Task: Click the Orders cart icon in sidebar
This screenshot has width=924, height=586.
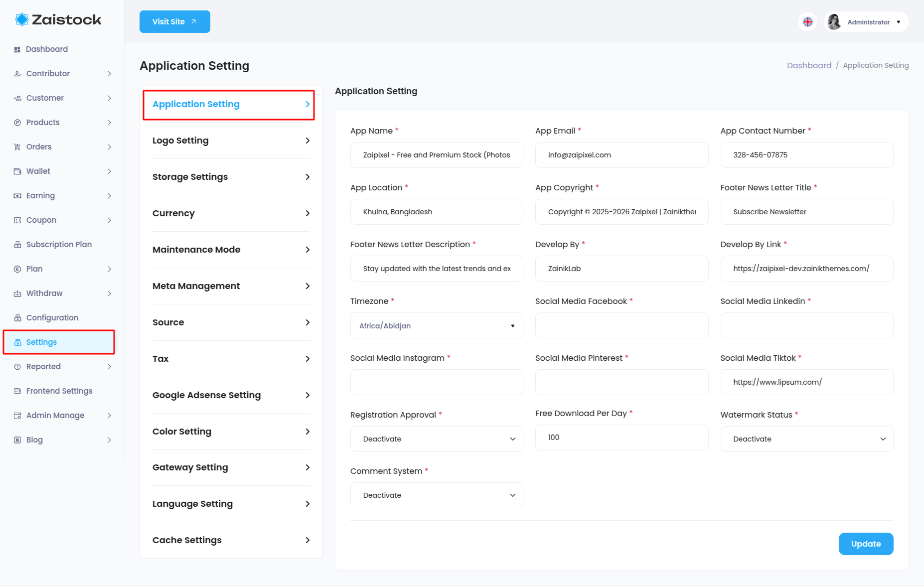Action: pyautogui.click(x=17, y=147)
